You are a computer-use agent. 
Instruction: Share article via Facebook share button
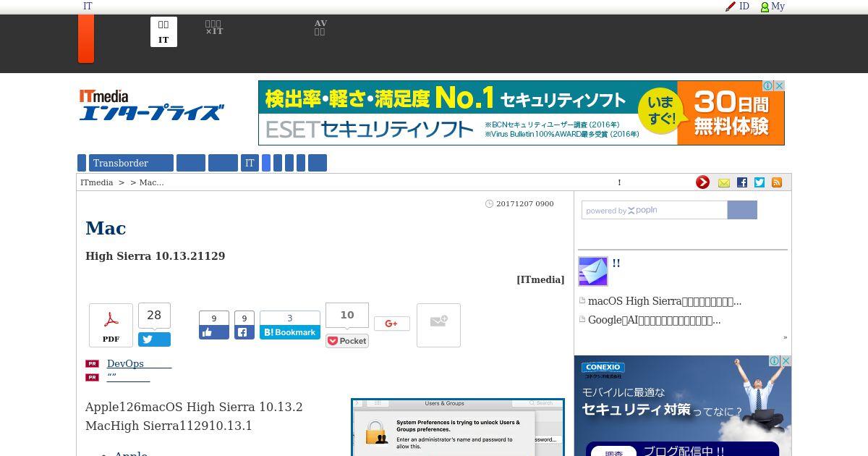point(244,332)
